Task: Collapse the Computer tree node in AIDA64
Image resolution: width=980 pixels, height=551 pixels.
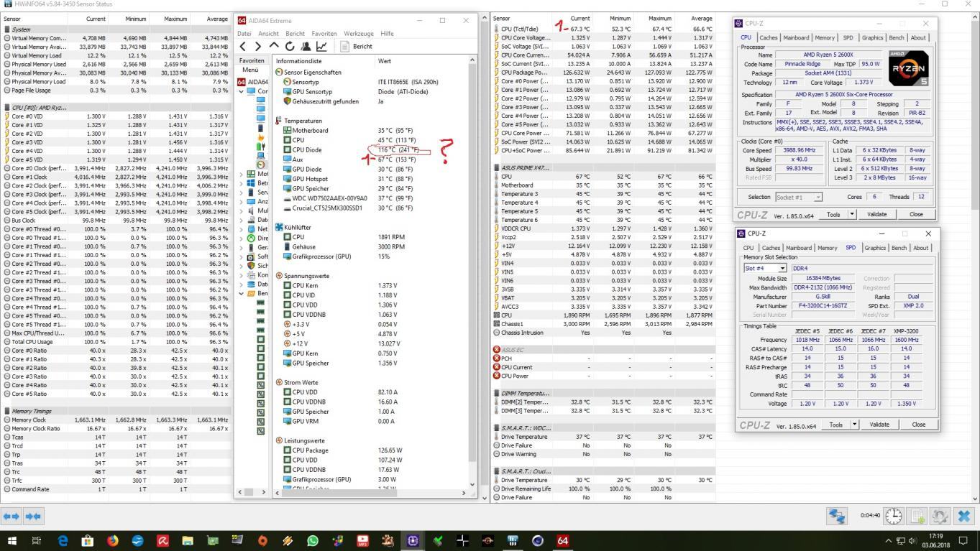Action: tap(242, 91)
